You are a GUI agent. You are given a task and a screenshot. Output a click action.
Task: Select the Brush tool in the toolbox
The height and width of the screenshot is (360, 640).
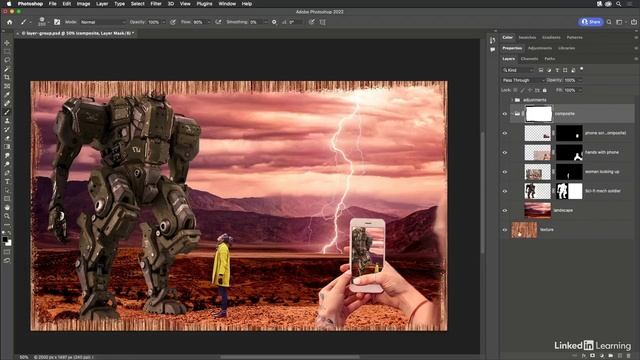click(x=7, y=112)
